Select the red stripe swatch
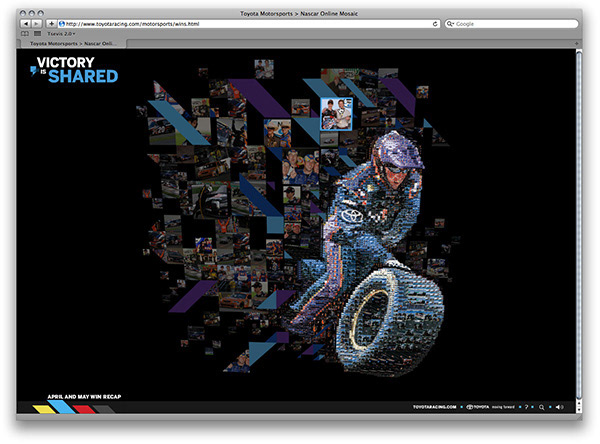This screenshot has width=600, height=444. click(84, 409)
